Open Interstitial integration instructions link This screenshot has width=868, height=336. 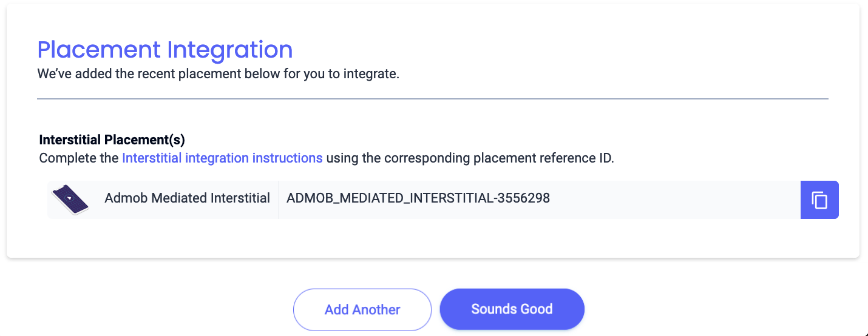(x=222, y=158)
